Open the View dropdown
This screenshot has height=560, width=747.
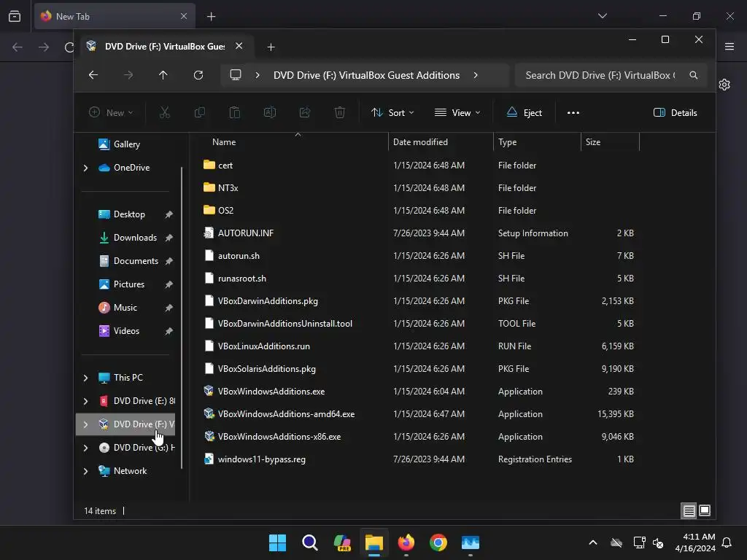coord(457,112)
